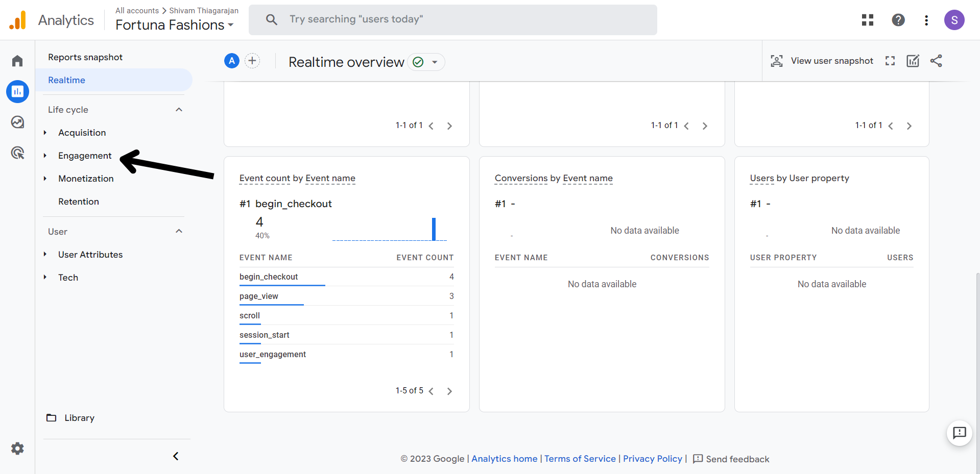Open the Realtime overview status dropdown
The height and width of the screenshot is (474, 980).
coord(434,62)
